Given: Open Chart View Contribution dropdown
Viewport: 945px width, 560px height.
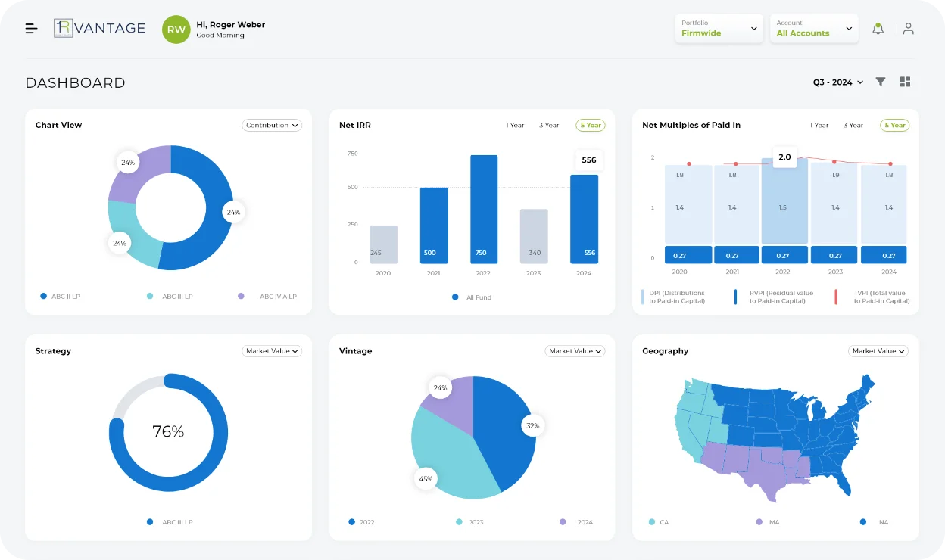Looking at the screenshot, I should click(x=272, y=126).
